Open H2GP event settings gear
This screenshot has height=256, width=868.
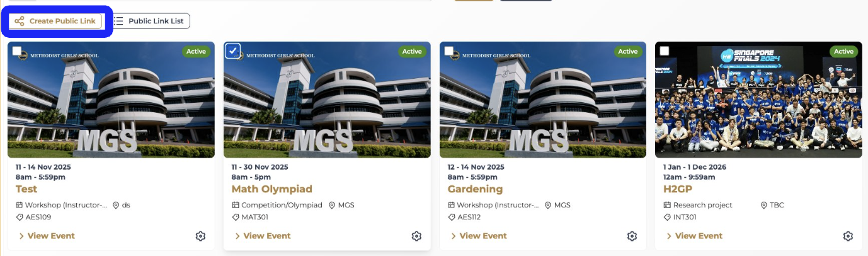[x=848, y=236]
